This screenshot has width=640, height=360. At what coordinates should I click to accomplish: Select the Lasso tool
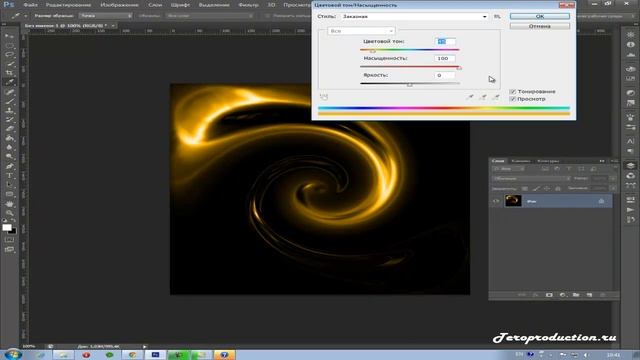point(9,54)
